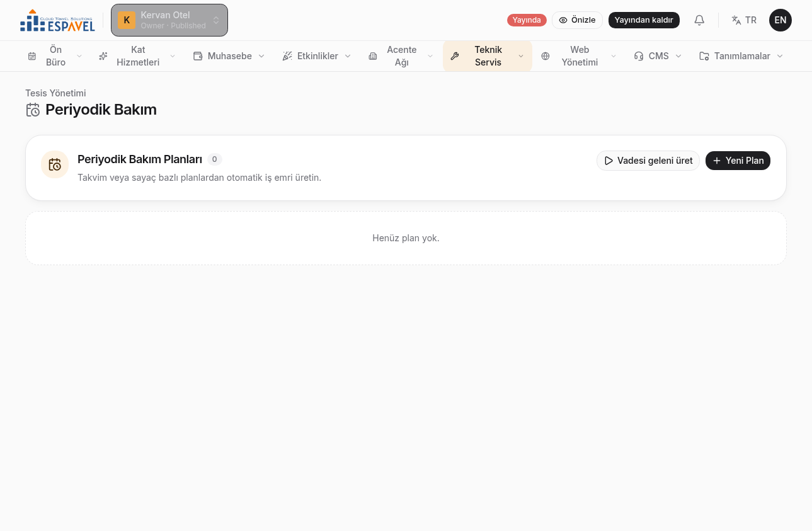Expand the Kat Hizmetleri menu chevron
812x531 pixels.
[173, 56]
